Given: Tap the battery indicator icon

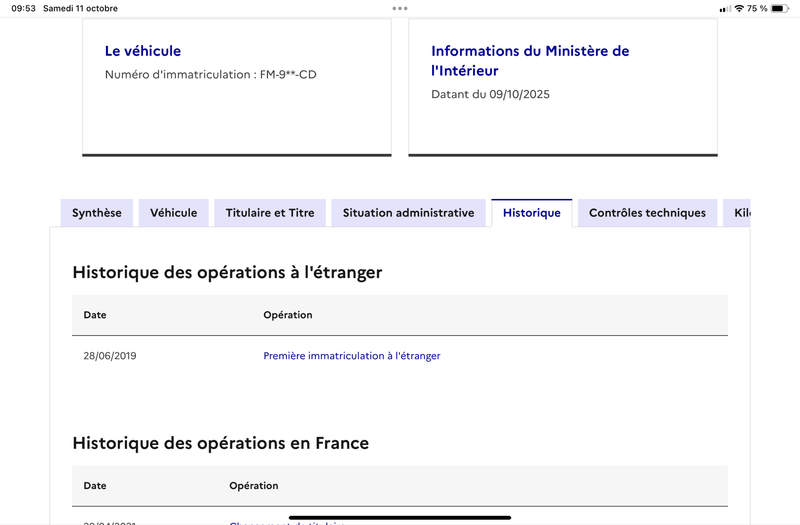Looking at the screenshot, I should pos(779,8).
